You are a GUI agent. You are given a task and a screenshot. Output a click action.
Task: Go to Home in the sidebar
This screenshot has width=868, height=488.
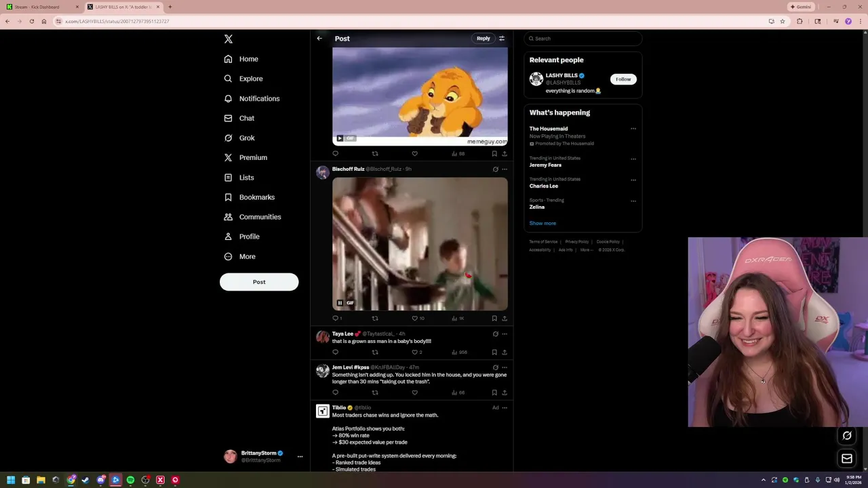[241, 59]
